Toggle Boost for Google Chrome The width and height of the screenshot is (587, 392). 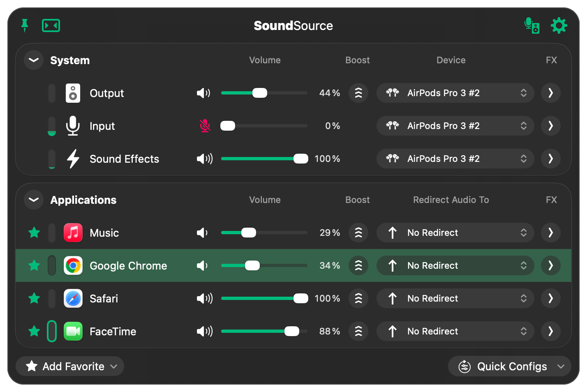tap(358, 265)
